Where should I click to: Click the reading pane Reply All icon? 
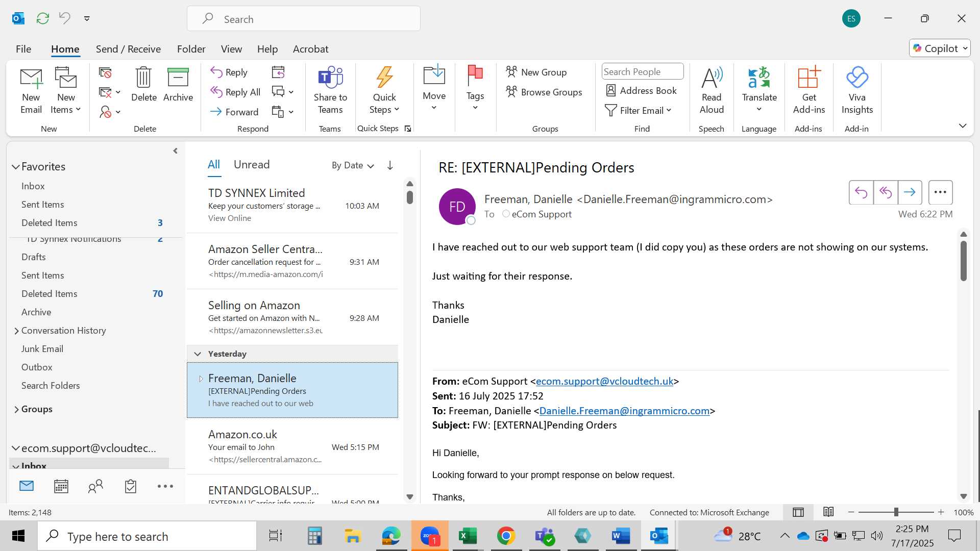(886, 192)
